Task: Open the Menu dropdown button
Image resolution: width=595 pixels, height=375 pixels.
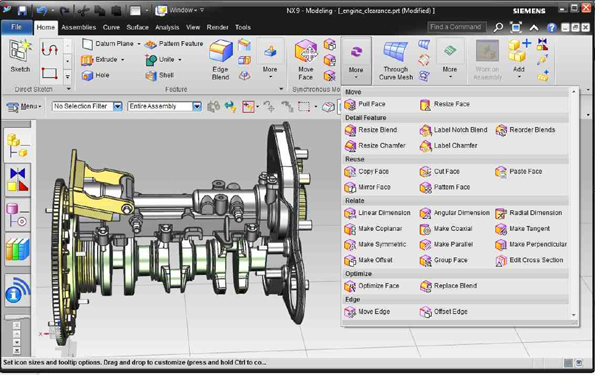Action: click(24, 106)
